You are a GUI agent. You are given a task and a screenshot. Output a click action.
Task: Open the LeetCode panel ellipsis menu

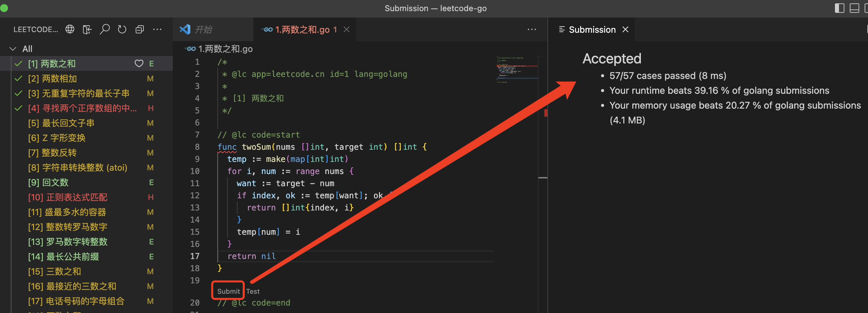(x=158, y=29)
